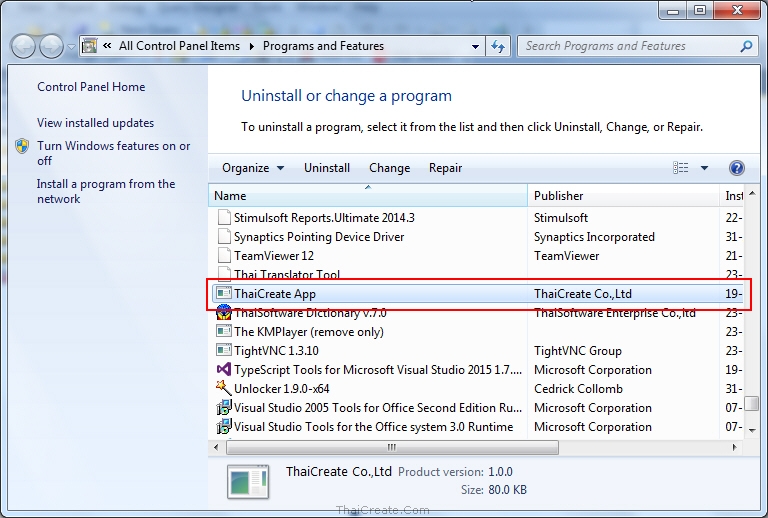Viewport: 768px width, 518px height.
Task: Click vertical scrollbar up arrow
Action: [x=752, y=193]
